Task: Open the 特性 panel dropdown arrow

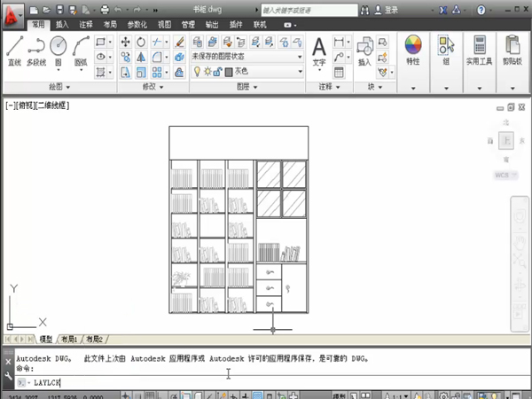Action: point(413,88)
